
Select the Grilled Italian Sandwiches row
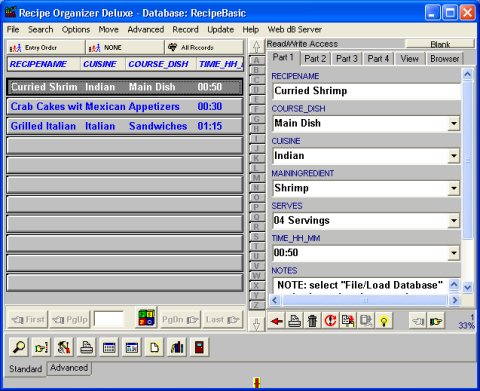coord(125,126)
